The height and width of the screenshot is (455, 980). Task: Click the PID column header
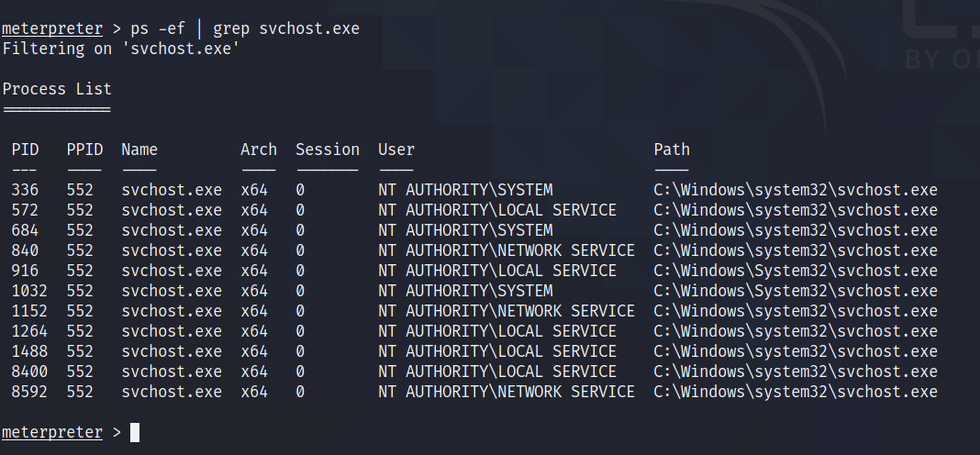(25, 150)
